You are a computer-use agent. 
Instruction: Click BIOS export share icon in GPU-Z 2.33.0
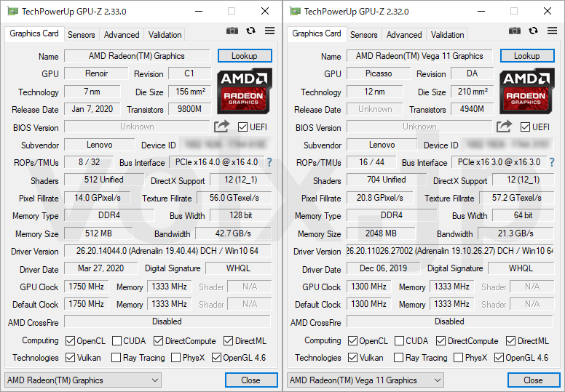221,127
